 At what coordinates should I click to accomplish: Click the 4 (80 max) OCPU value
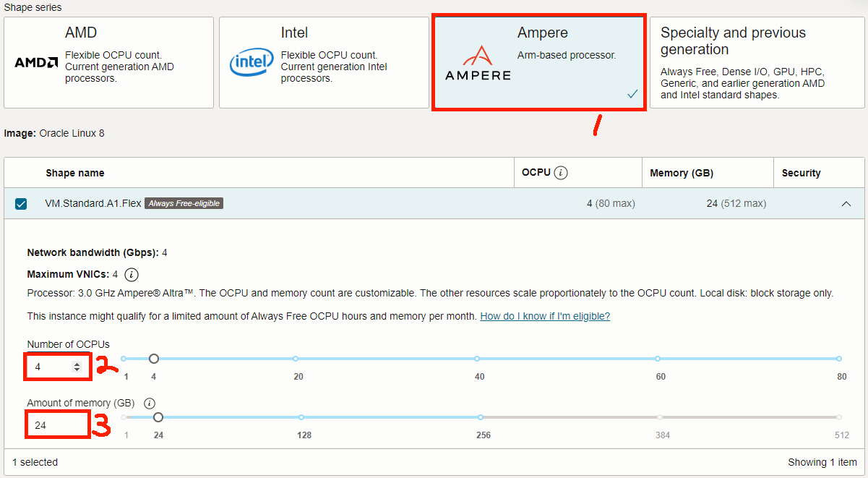point(611,203)
